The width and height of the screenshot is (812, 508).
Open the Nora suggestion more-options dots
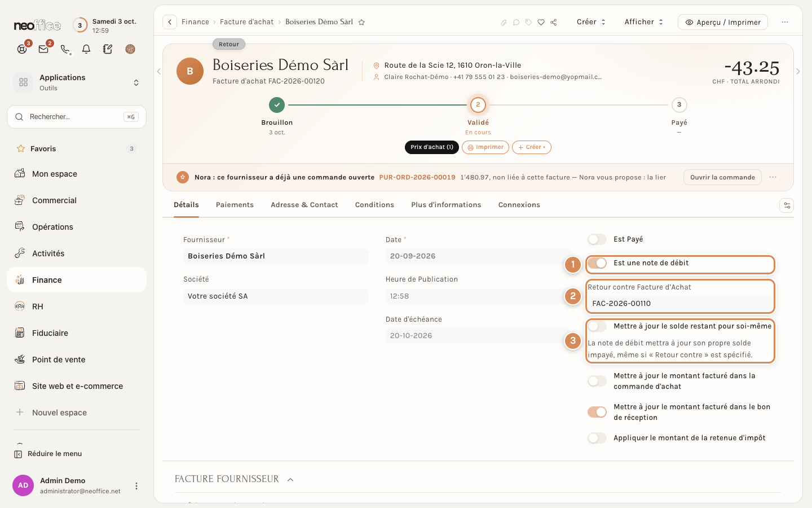(x=773, y=177)
